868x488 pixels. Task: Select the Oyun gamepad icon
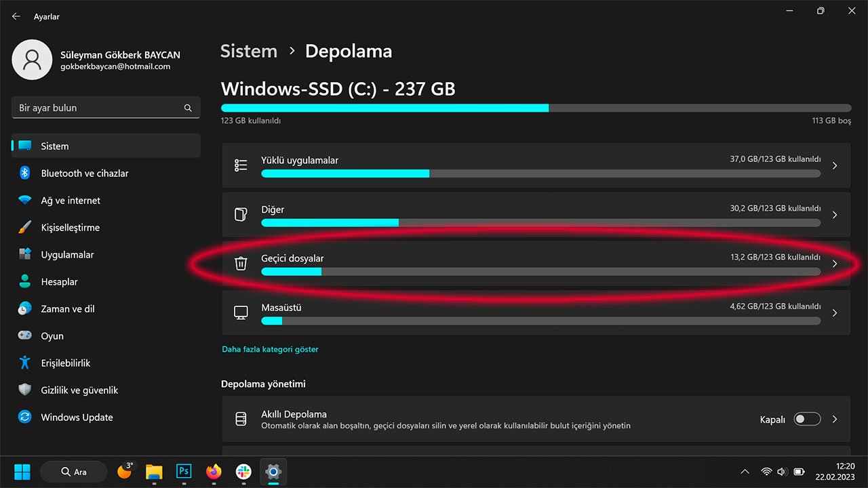click(x=25, y=335)
